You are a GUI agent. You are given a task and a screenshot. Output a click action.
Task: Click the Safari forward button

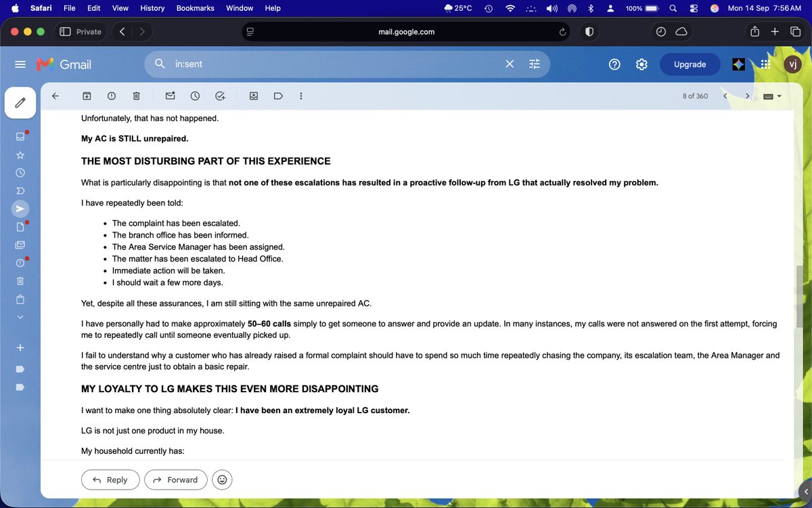coord(142,31)
